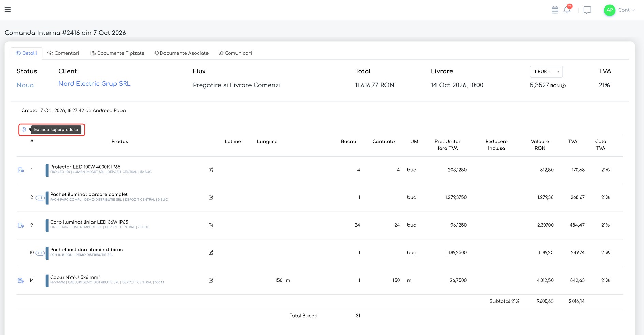Open the Documente Asociate tab

pyautogui.click(x=182, y=53)
